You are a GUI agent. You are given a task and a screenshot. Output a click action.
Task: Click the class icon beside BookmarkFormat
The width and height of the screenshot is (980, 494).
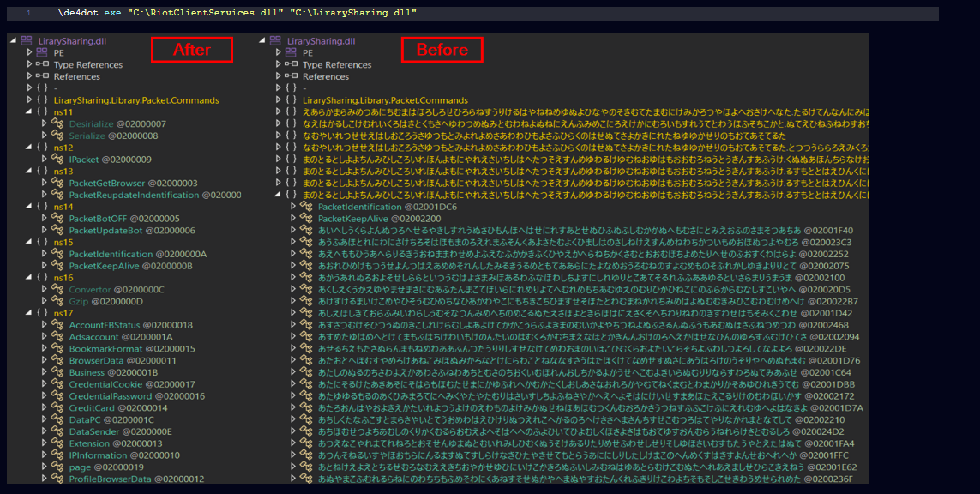click(57, 349)
